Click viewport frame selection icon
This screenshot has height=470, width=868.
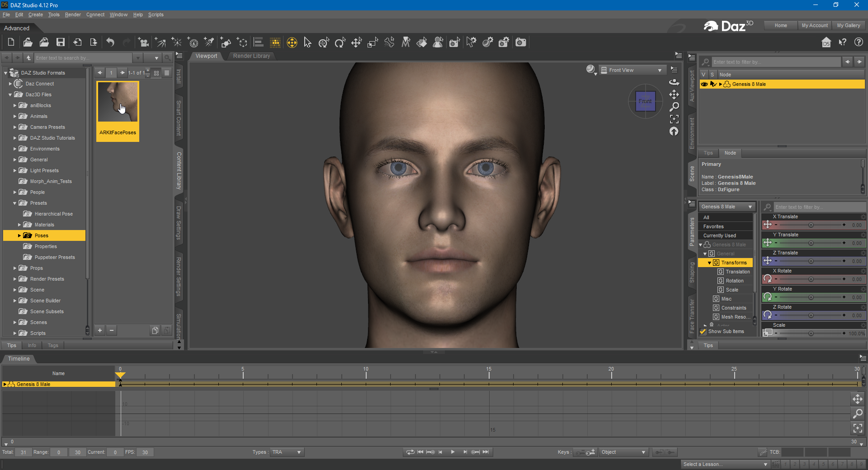pyautogui.click(x=674, y=119)
